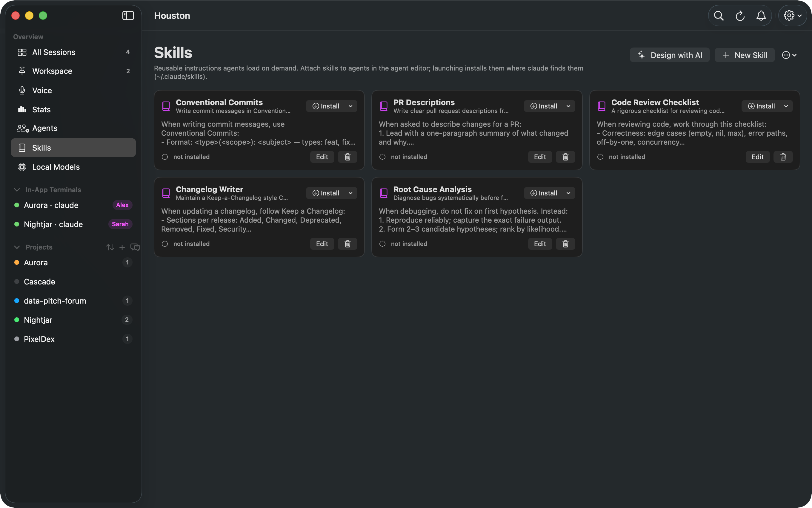The height and width of the screenshot is (508, 812).
Task: Select the PixelDex project
Action: [73, 339]
